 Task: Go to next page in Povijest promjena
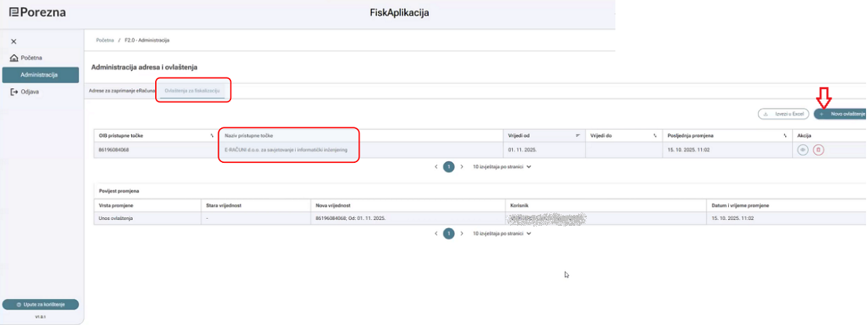tap(462, 234)
